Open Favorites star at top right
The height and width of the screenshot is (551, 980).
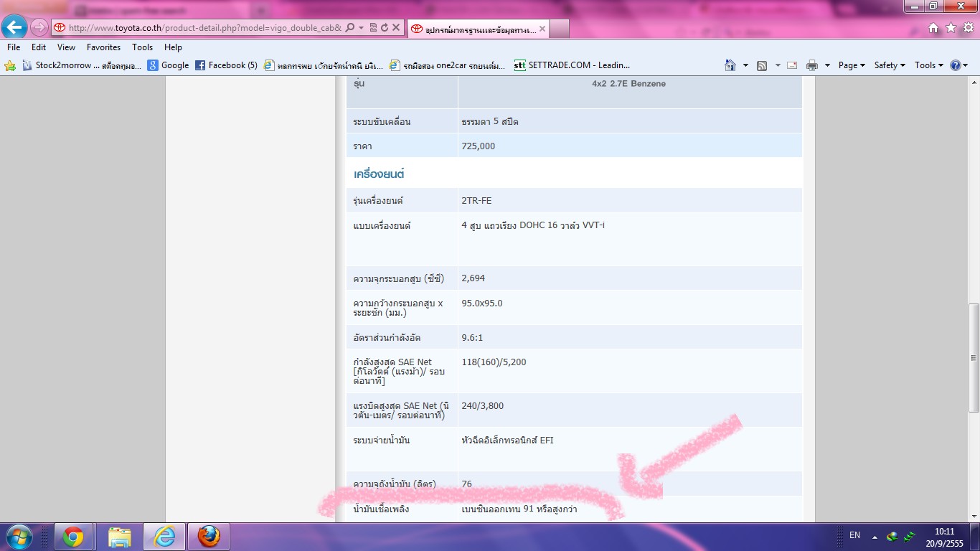click(951, 27)
